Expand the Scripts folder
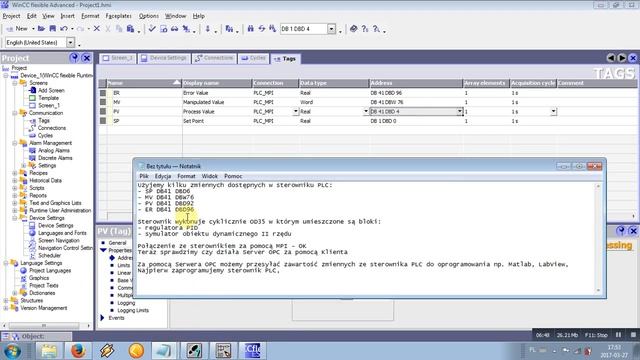 click(x=15, y=188)
